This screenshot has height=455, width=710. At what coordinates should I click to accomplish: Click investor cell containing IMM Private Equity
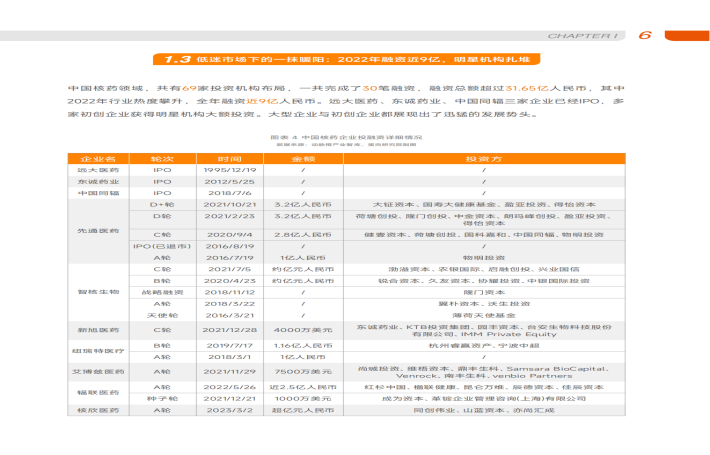click(x=484, y=330)
